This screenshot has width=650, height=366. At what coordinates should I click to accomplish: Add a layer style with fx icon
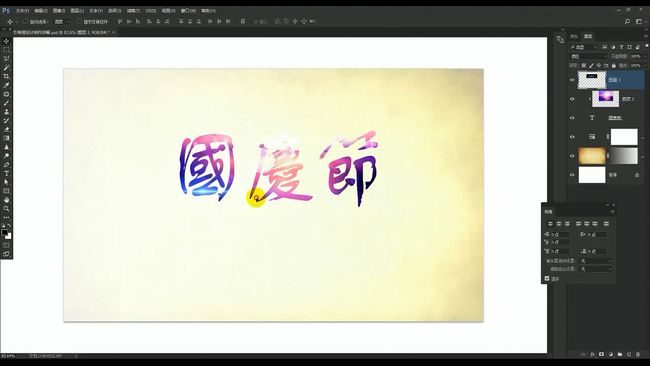592,354
